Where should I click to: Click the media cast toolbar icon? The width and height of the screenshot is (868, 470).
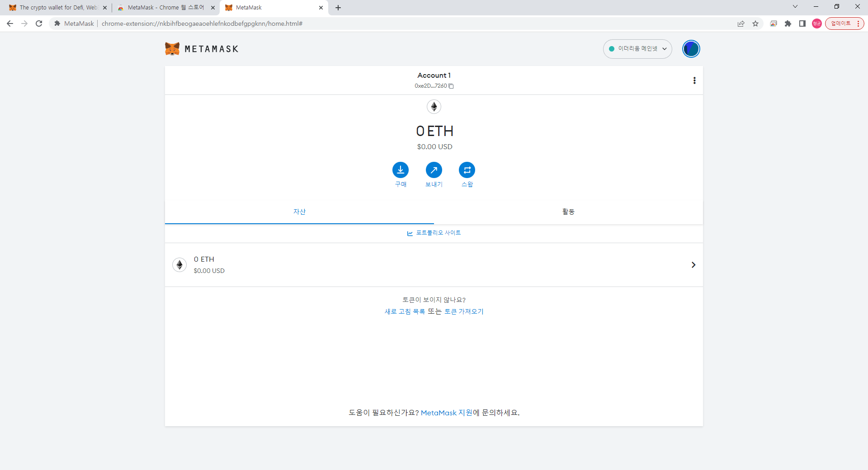(774, 23)
